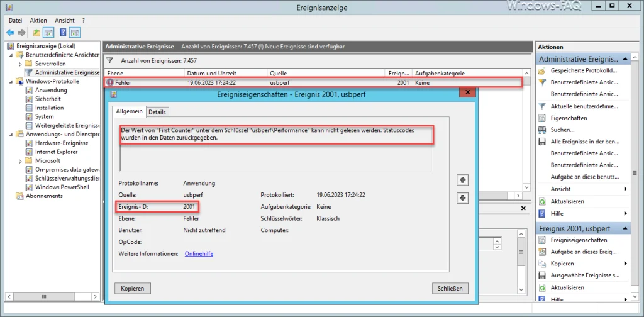644x317 pixels.
Task: Sort by Ebene column header
Action: pos(144,73)
